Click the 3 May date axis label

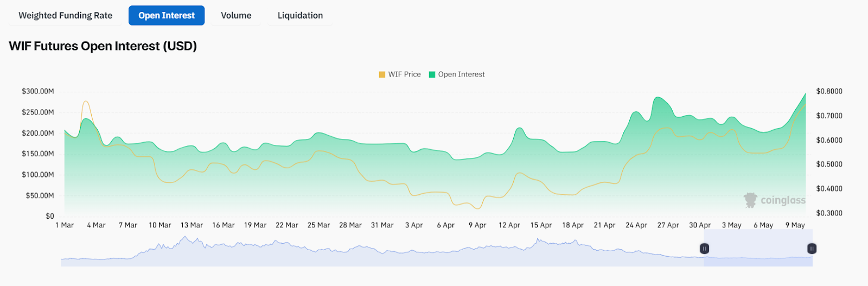click(731, 225)
